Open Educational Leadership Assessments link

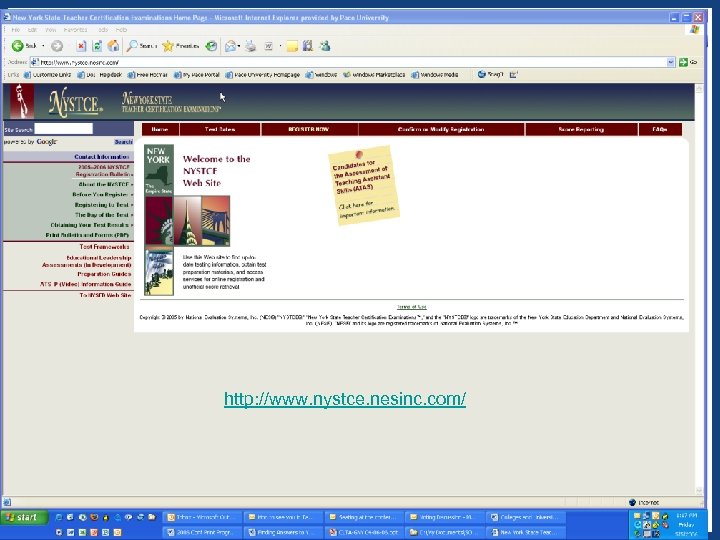click(87, 261)
